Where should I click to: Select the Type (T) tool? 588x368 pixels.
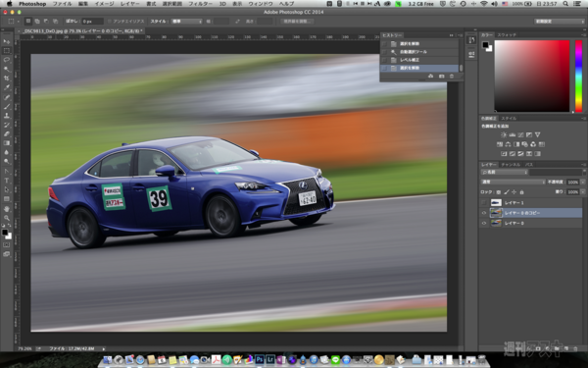[x=7, y=181]
